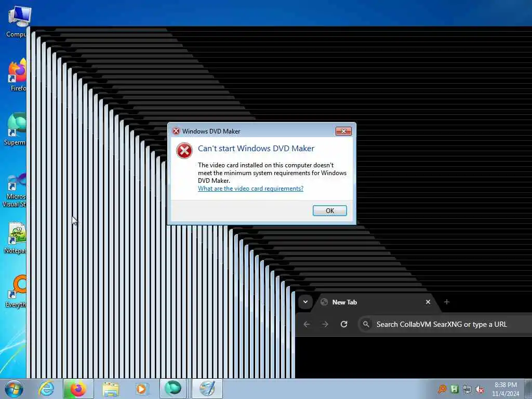
Task: Click the search magnifier icon in address bar
Action: [x=366, y=324]
